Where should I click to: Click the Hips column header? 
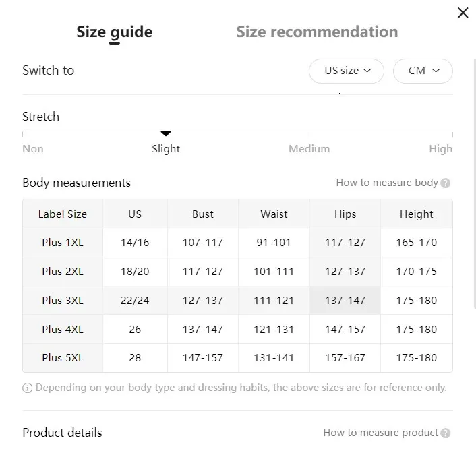pyautogui.click(x=345, y=214)
